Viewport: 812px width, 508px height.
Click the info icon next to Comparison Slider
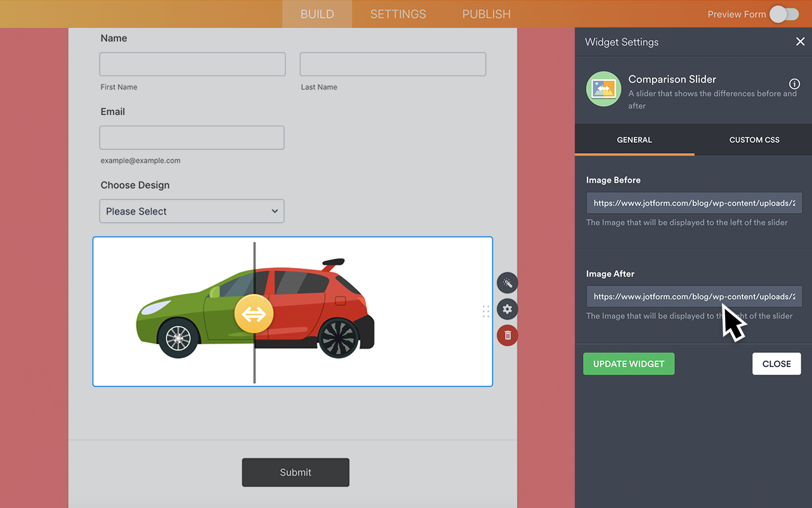tap(794, 83)
